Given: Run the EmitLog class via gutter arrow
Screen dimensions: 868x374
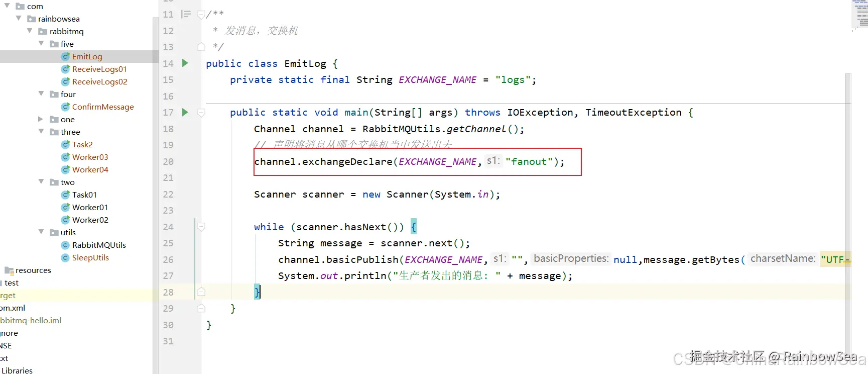Looking at the screenshot, I should pos(185,63).
